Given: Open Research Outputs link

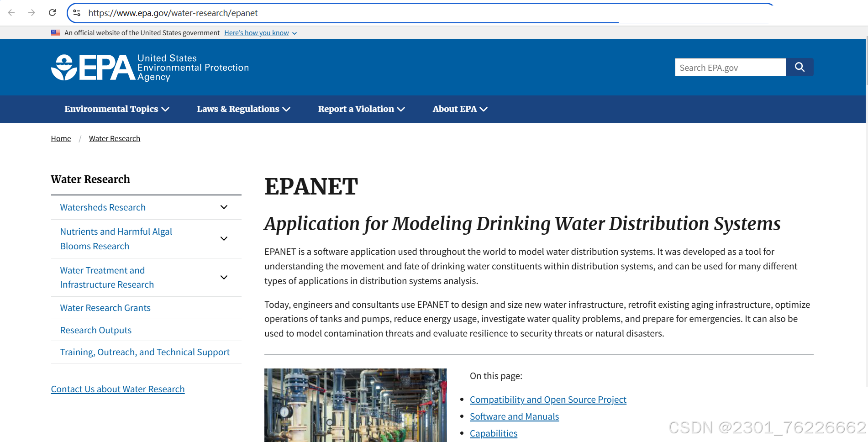Looking at the screenshot, I should (x=96, y=330).
